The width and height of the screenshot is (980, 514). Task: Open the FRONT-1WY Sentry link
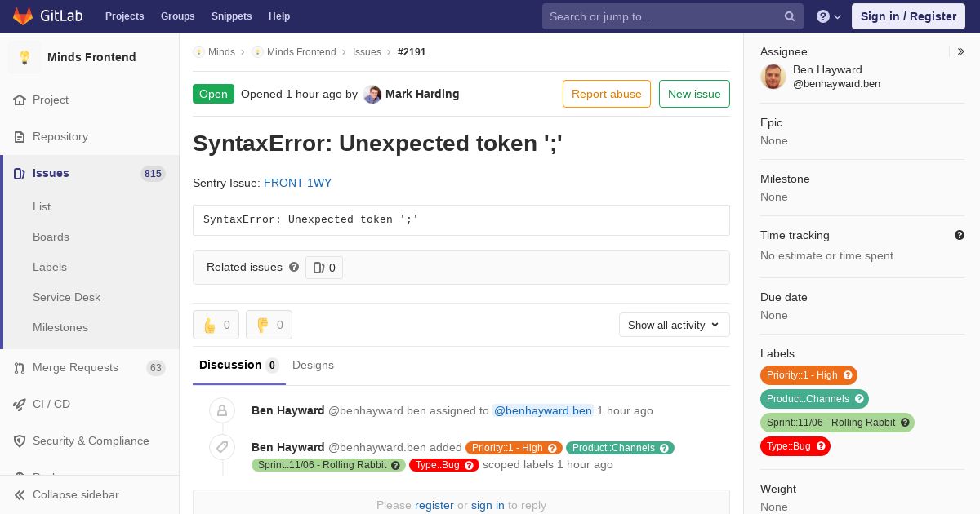298,183
